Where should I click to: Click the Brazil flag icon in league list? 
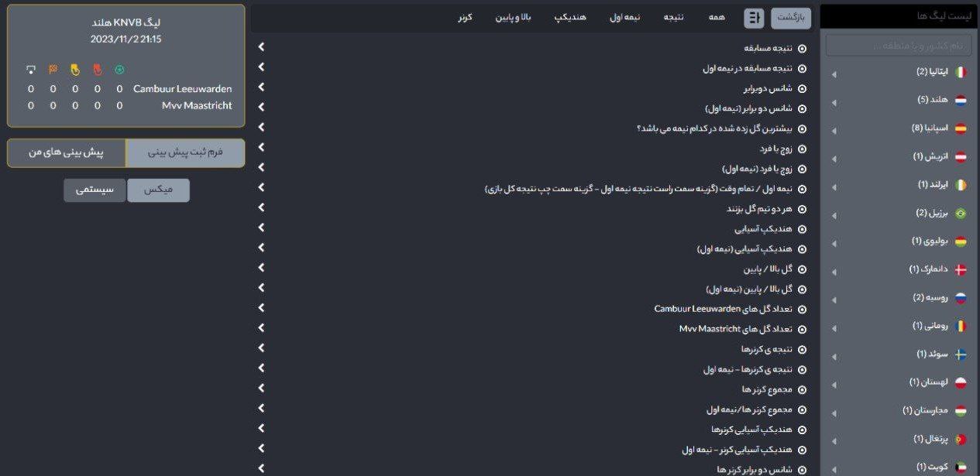[960, 213]
